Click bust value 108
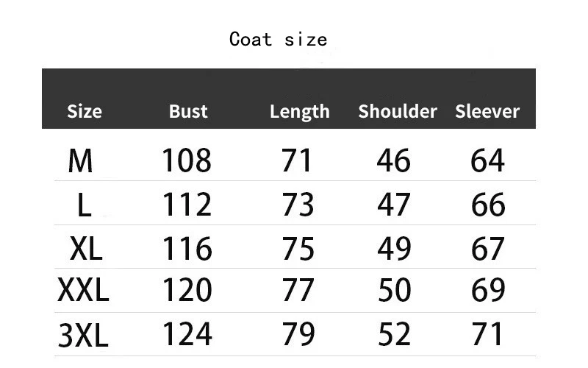Image resolution: width=588 pixels, height=368 pixels. [x=187, y=160]
